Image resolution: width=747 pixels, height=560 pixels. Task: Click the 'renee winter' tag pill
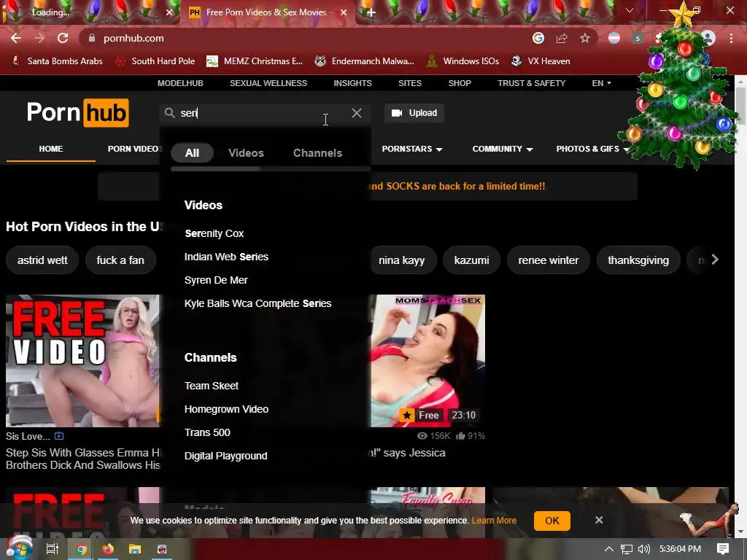click(x=549, y=260)
